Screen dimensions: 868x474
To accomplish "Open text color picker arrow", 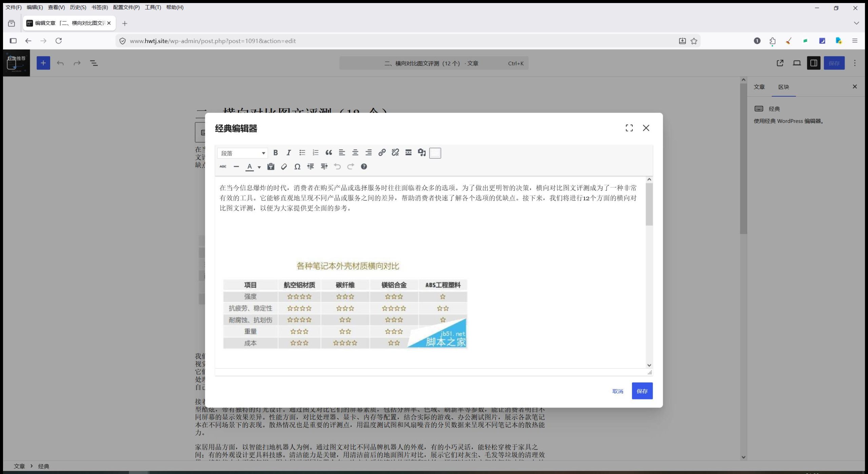I will [259, 167].
